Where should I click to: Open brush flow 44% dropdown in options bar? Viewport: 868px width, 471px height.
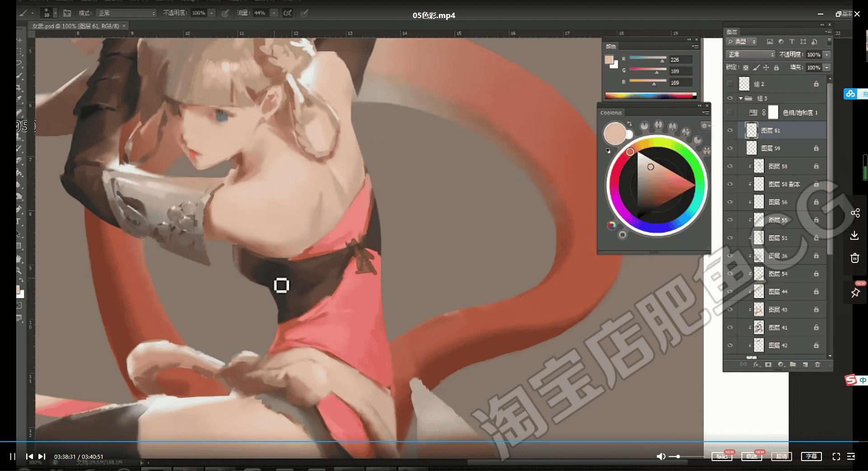point(274,13)
